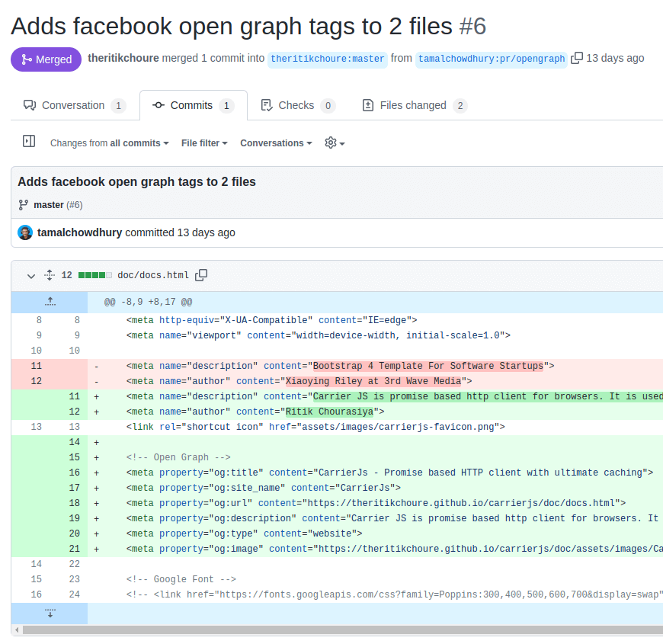Viewport: 663px width, 644px height.
Task: Click the 12 changes count for doc/docs.html
Action: 67,275
